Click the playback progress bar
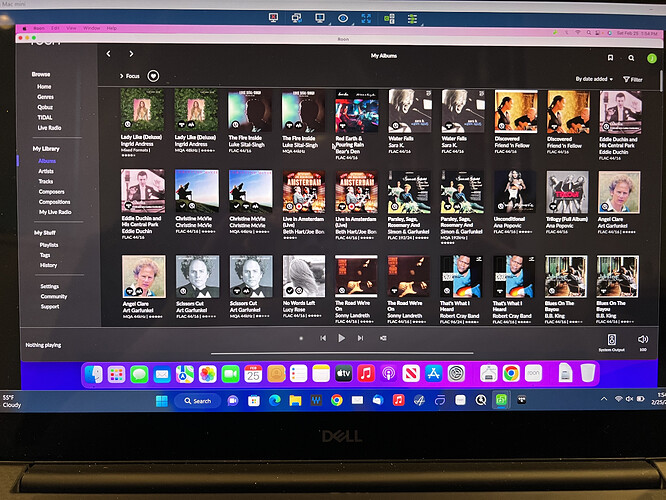This screenshot has height=500, width=666. [x=342, y=353]
